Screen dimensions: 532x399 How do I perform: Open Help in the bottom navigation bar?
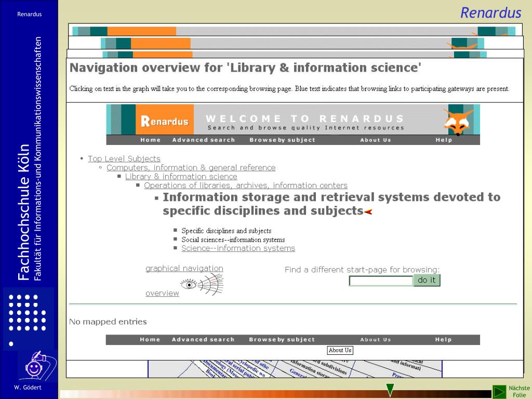444,339
